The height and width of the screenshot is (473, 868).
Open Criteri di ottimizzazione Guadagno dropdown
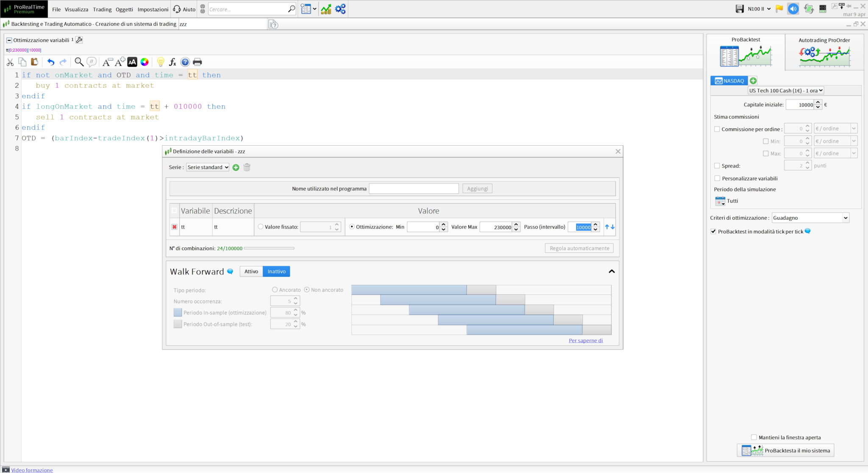click(x=810, y=218)
